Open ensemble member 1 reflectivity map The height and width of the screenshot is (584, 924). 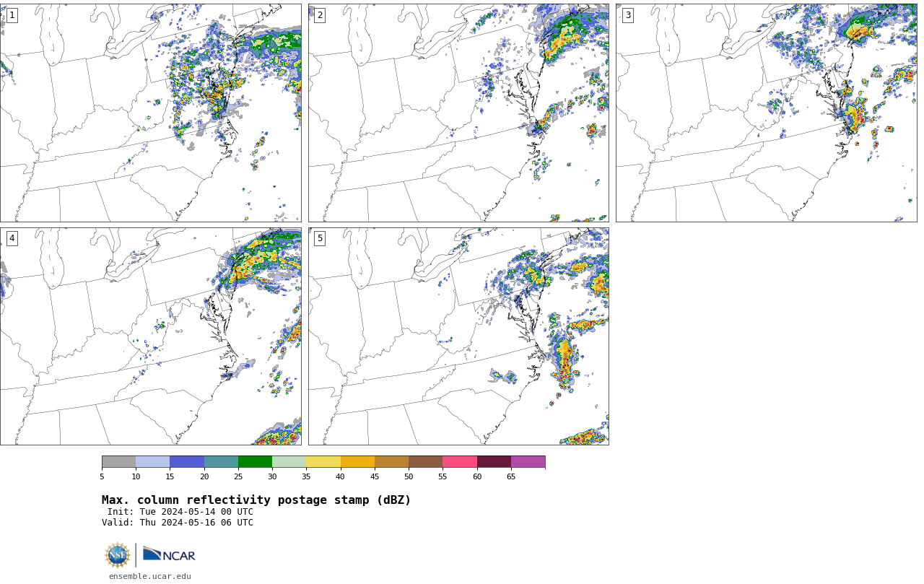[x=150, y=113]
